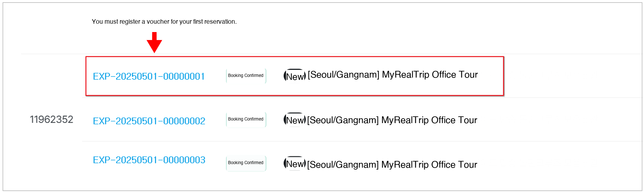The image size is (644, 192).
Task: Click the red downward arrow
Action: coord(154,42)
